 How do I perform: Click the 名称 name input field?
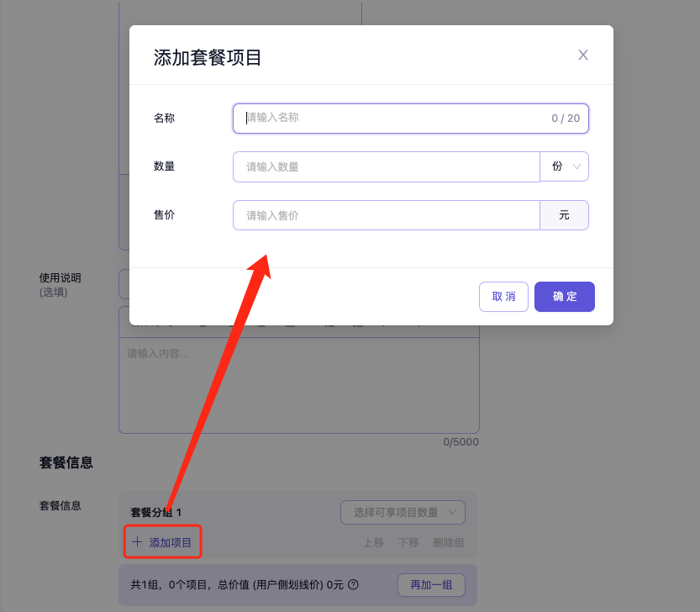[x=395, y=119]
